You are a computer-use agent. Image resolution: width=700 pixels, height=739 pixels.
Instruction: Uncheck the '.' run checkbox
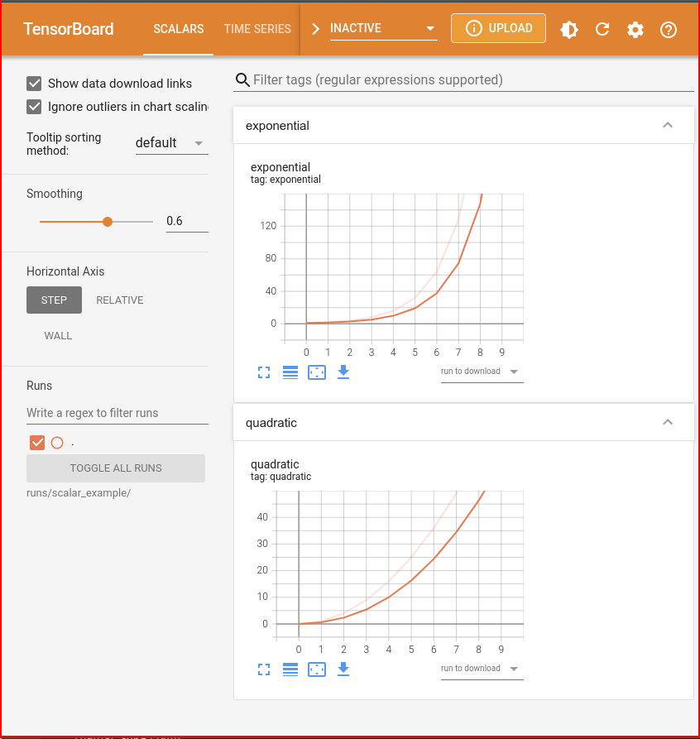click(37, 443)
